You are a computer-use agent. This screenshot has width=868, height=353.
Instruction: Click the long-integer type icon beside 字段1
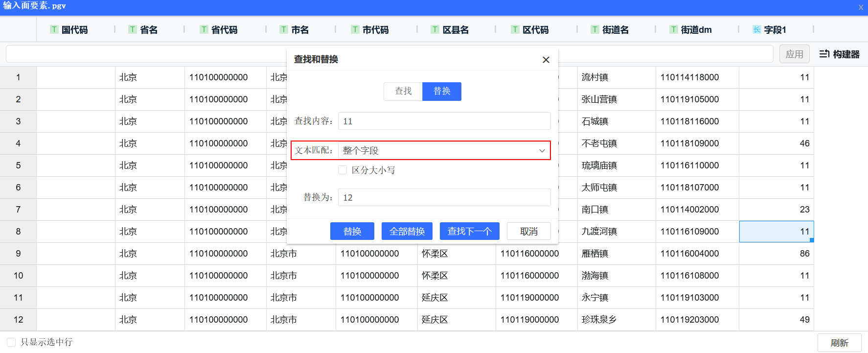coord(757,30)
